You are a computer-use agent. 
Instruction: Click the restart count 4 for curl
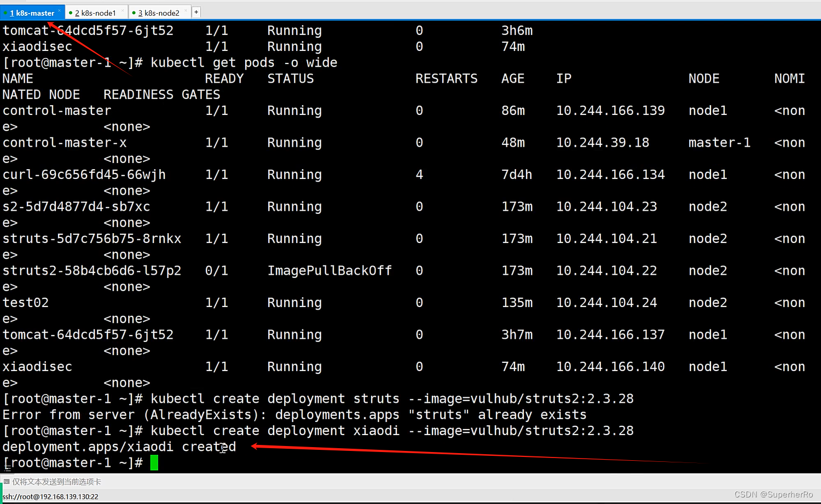pos(419,175)
